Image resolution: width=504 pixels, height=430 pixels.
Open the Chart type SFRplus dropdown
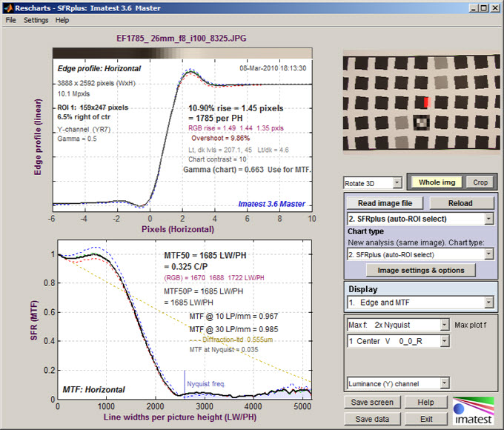pyautogui.click(x=420, y=255)
